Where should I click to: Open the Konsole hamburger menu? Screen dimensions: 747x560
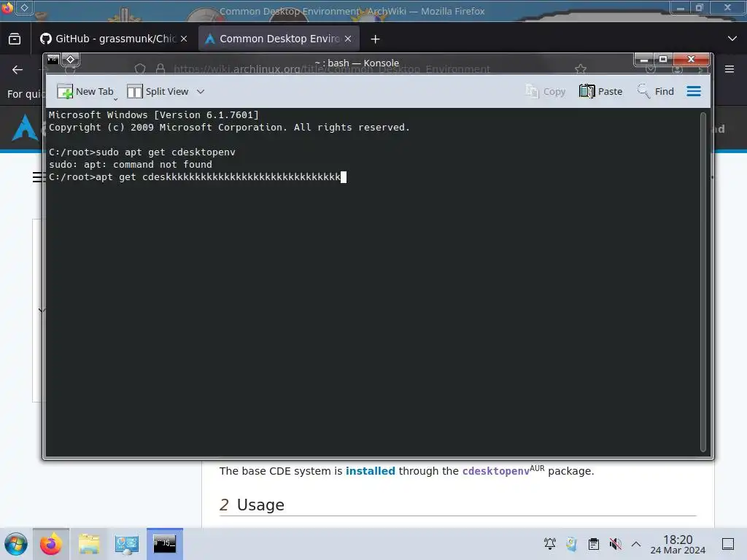tap(694, 91)
